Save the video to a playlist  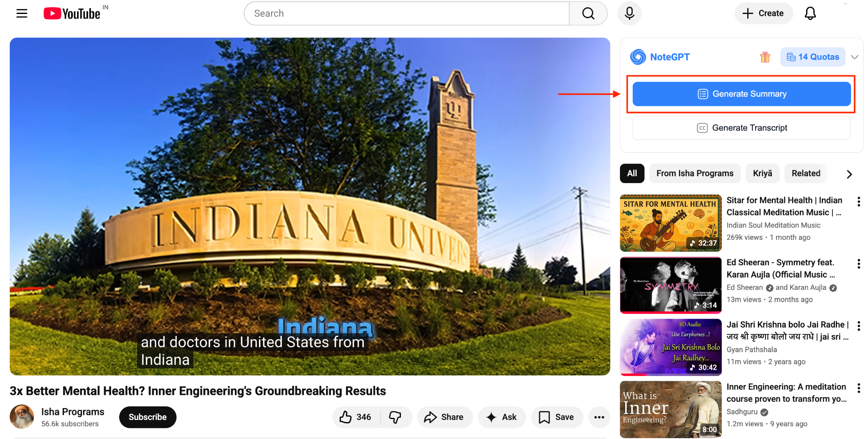pos(557,417)
